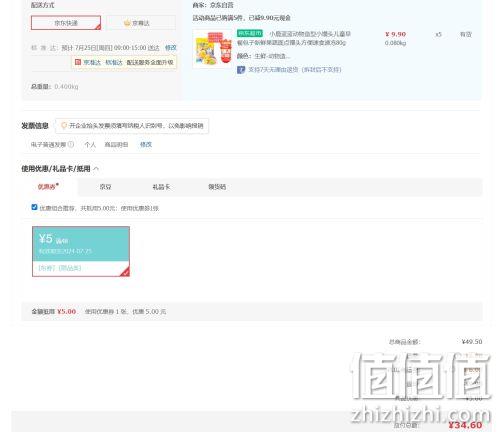Choose the 京尊达 delivery option
500x432 pixels.
click(x=141, y=23)
